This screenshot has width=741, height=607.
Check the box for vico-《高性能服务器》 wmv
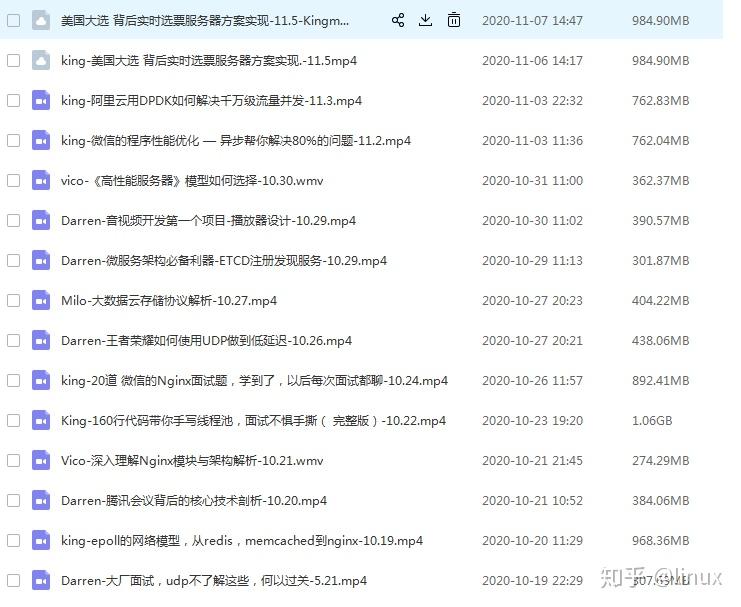pos(14,181)
